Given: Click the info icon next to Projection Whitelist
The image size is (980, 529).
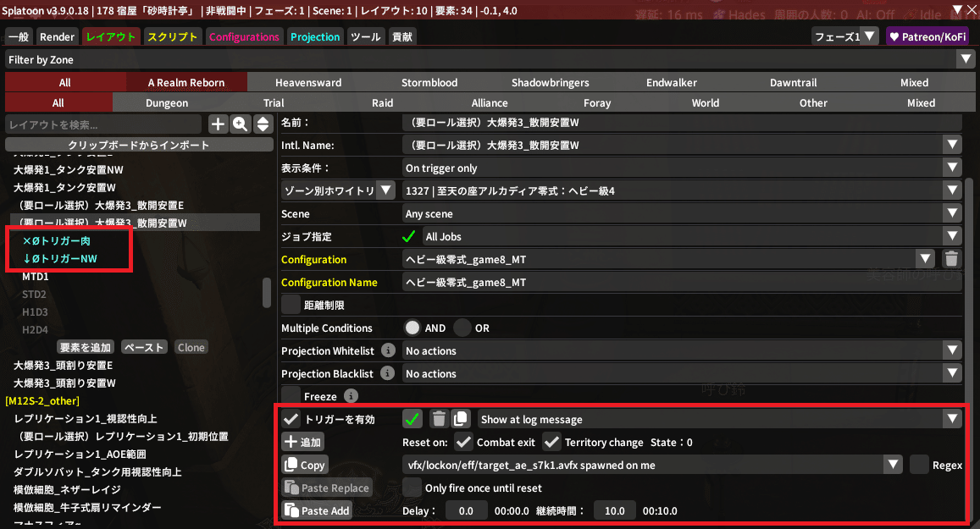Looking at the screenshot, I should pos(388,350).
